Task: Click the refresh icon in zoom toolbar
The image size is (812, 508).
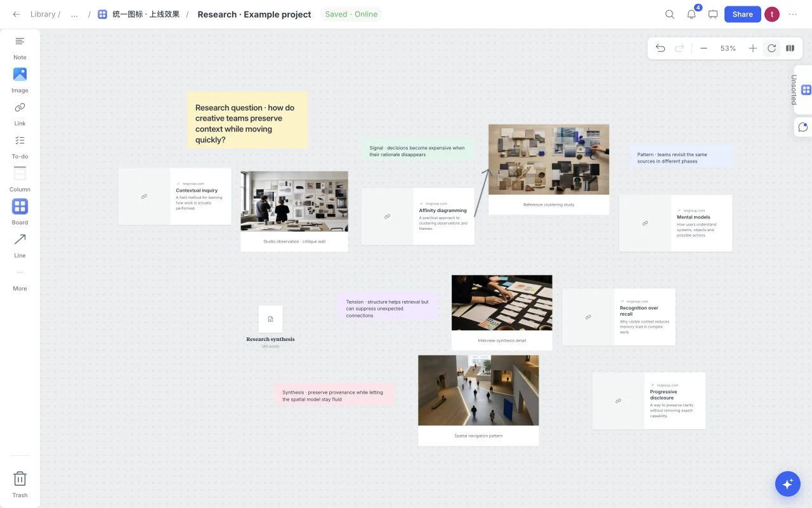Action: [771, 48]
